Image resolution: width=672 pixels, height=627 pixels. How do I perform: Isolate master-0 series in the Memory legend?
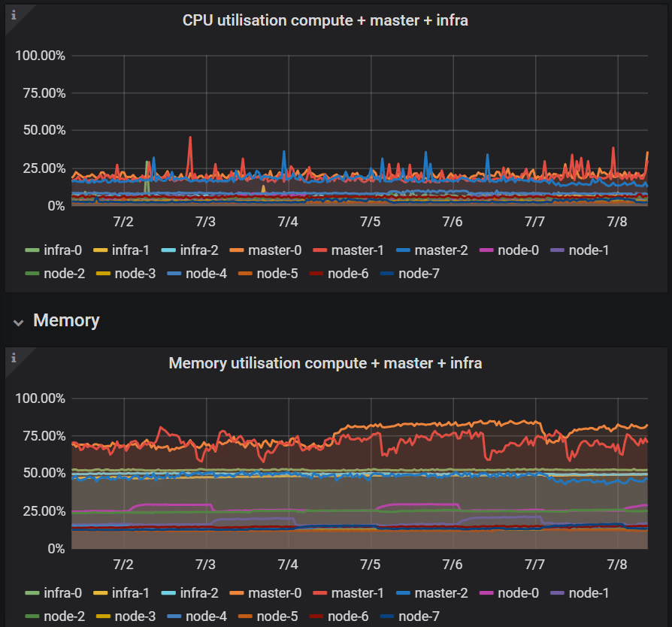click(x=276, y=592)
